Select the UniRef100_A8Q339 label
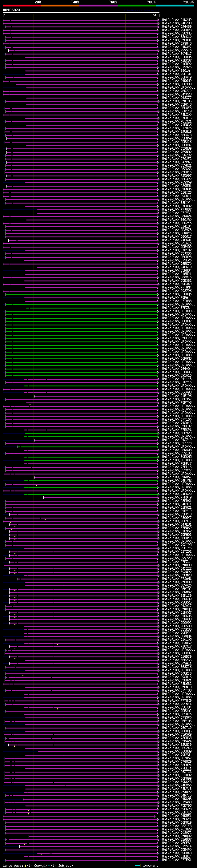Image resolution: width=197 pixels, height=868 pixels. pyautogui.click(x=177, y=84)
